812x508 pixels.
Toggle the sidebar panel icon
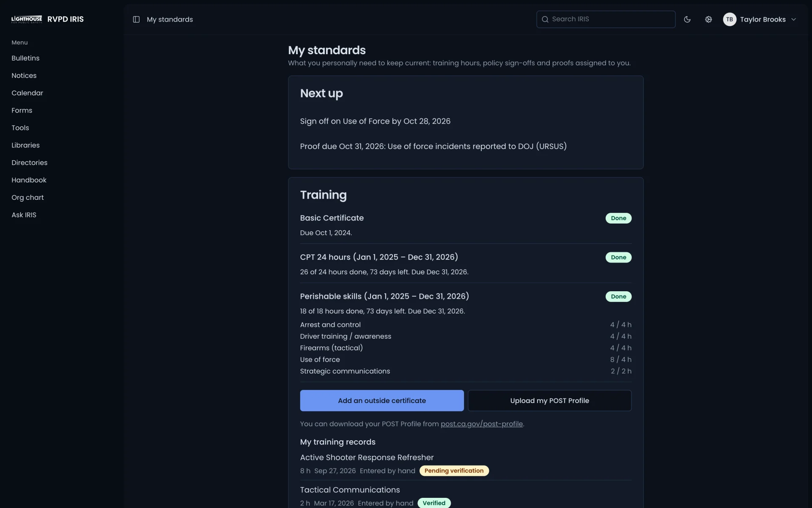pos(136,19)
